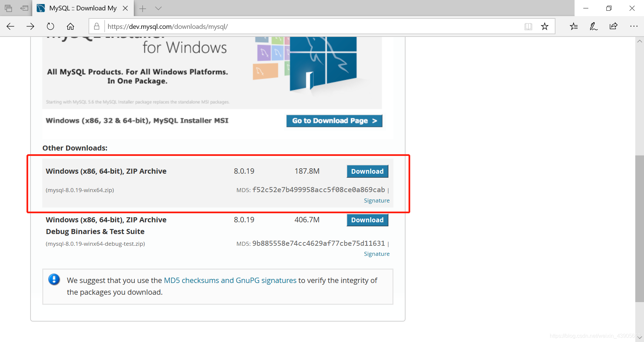Screen dimensions: 644x342
Task: Show the site security lock info
Action: pos(97,26)
